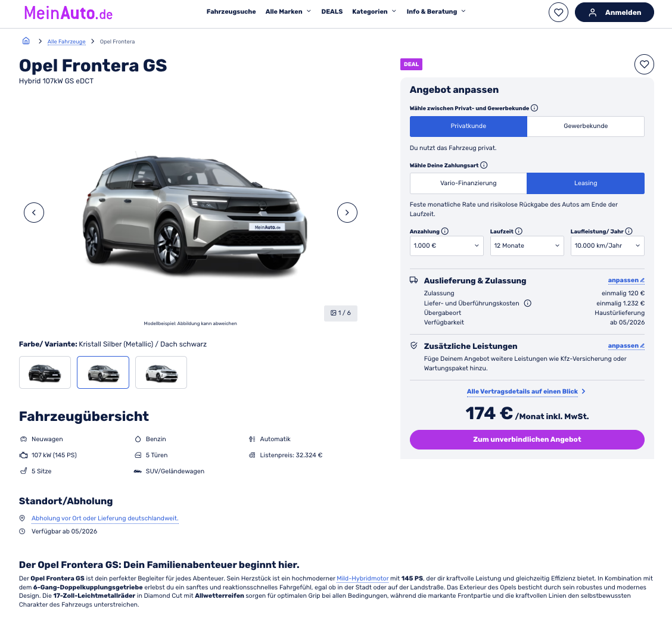Select the white car color variant
672x618 pixels.
(161, 372)
